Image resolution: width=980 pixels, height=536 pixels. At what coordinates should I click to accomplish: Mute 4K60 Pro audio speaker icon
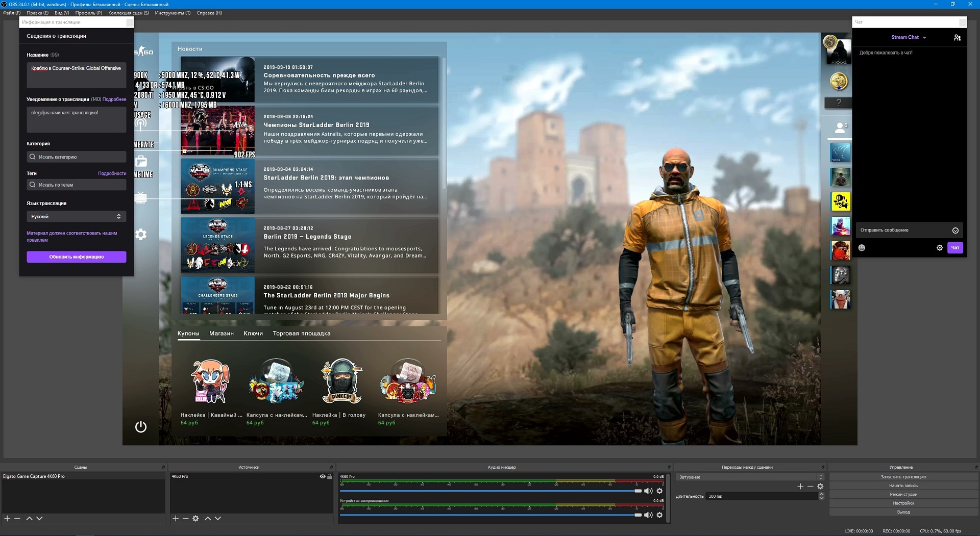tap(648, 491)
